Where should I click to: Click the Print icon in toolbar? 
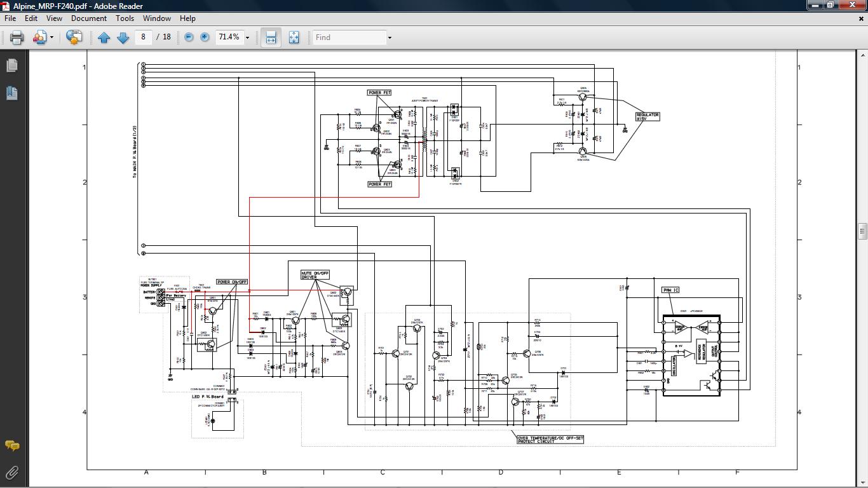[x=17, y=37]
